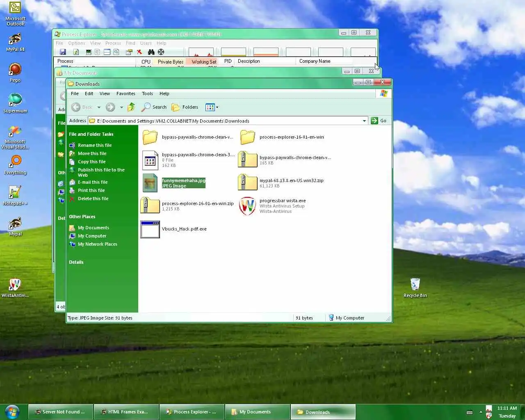This screenshot has width=525, height=420.
Task: Open Users menu in Process Explorer
Action: 146,43
